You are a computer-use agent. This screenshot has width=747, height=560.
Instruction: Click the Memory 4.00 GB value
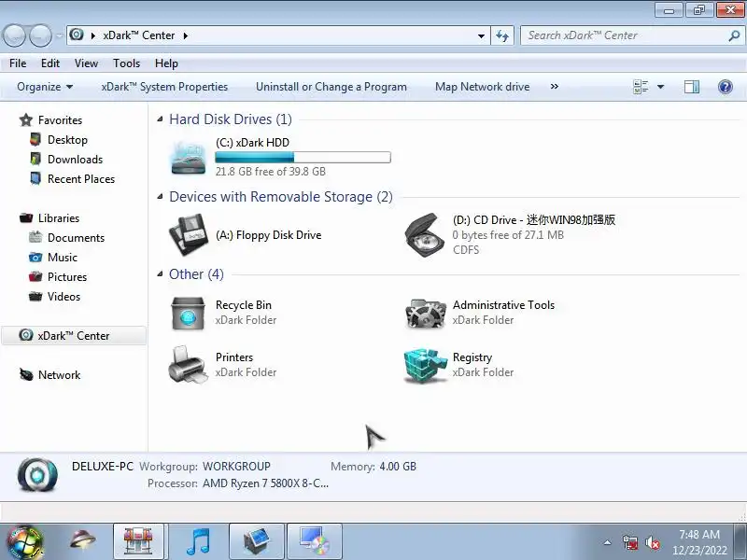click(398, 466)
